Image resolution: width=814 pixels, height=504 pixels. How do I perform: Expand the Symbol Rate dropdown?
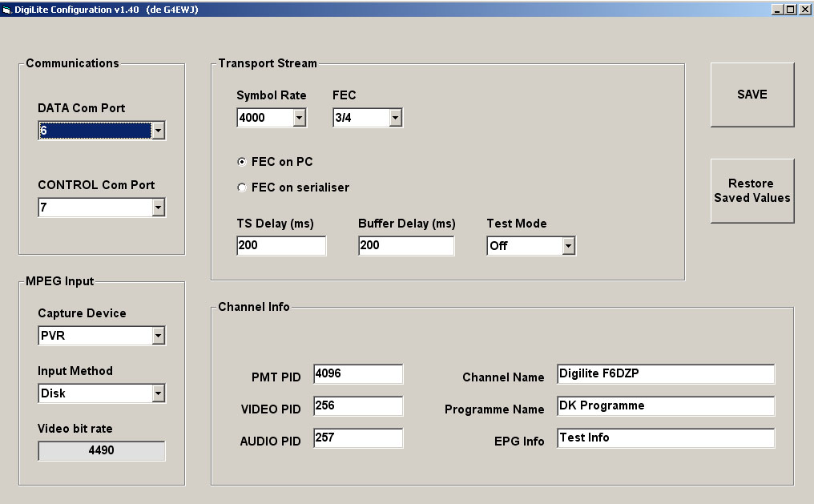pyautogui.click(x=299, y=118)
